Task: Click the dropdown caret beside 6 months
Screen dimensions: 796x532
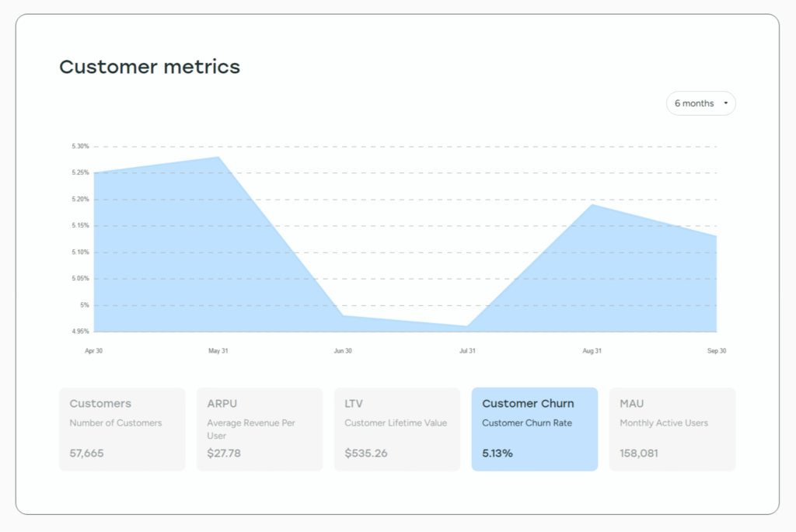Action: pyautogui.click(x=726, y=103)
